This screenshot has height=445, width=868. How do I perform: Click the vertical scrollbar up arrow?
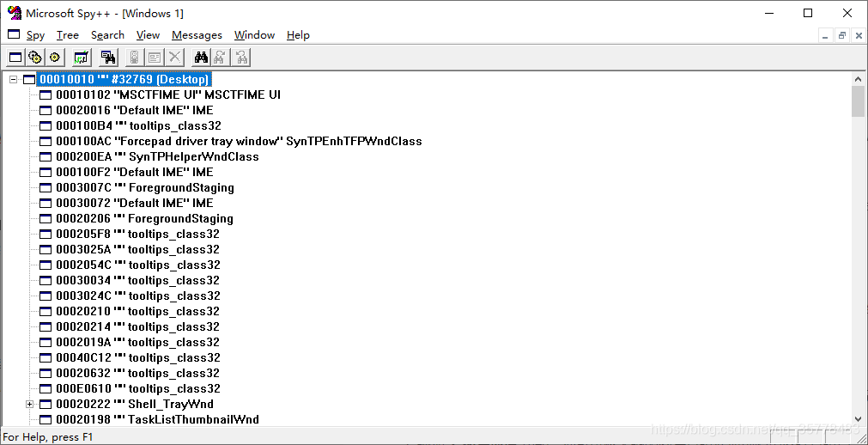click(858, 79)
